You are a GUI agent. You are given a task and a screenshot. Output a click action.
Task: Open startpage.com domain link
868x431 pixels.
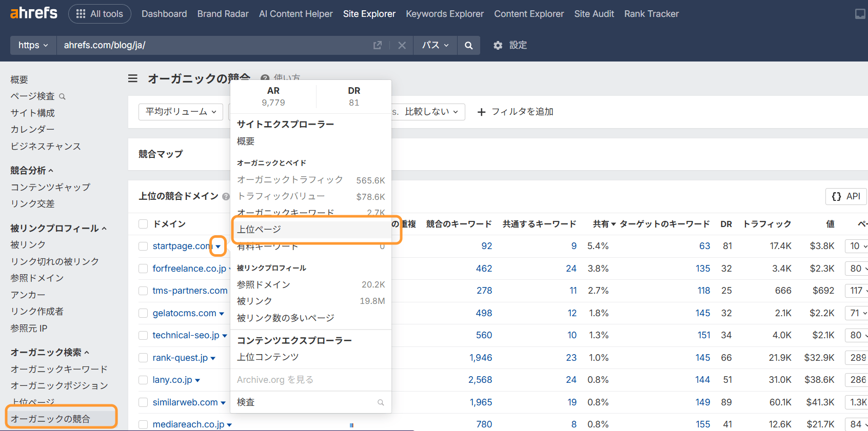[182, 246]
